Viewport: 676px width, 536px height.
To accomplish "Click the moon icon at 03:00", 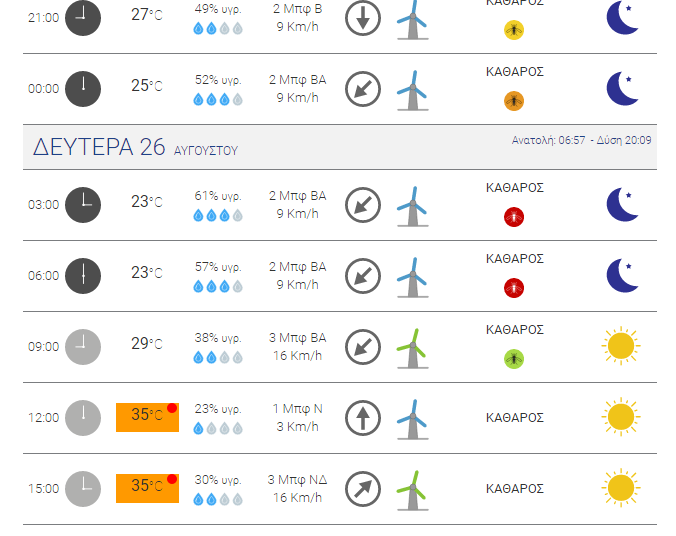I will [622, 204].
